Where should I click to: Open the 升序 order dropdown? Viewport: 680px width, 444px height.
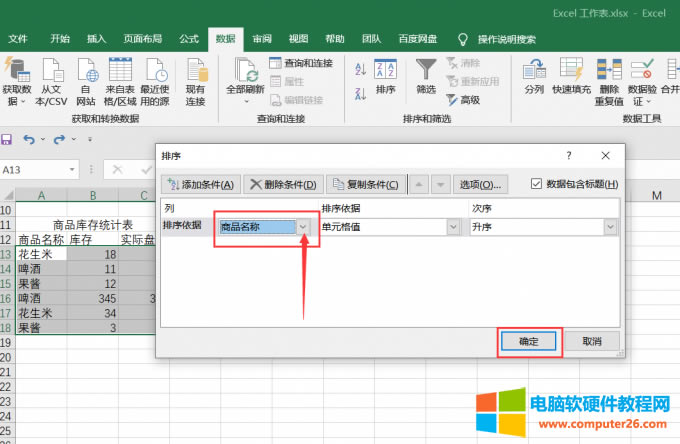[609, 227]
